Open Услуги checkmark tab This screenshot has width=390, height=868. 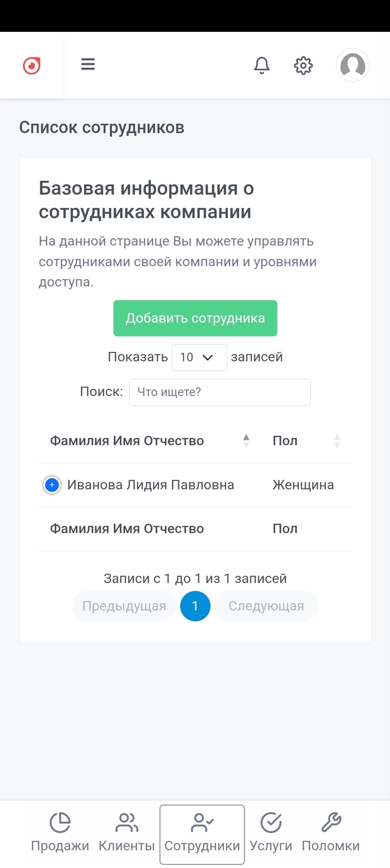(x=271, y=832)
